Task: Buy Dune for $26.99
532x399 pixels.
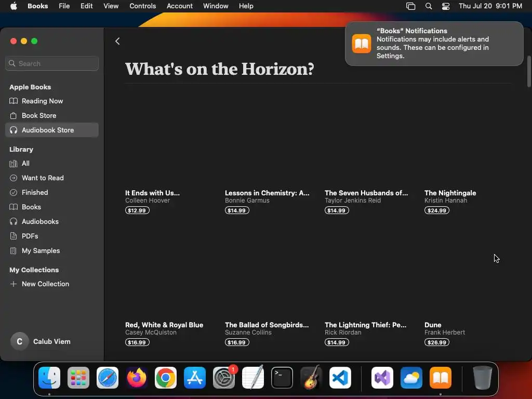Action: click(436, 342)
